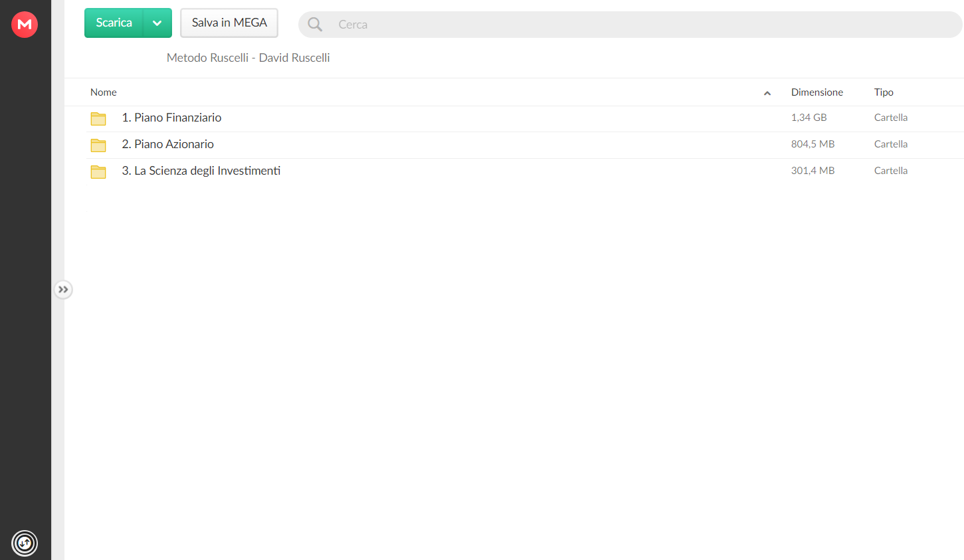The image size is (964, 560).
Task: Click the search magnifier icon
Action: (315, 25)
